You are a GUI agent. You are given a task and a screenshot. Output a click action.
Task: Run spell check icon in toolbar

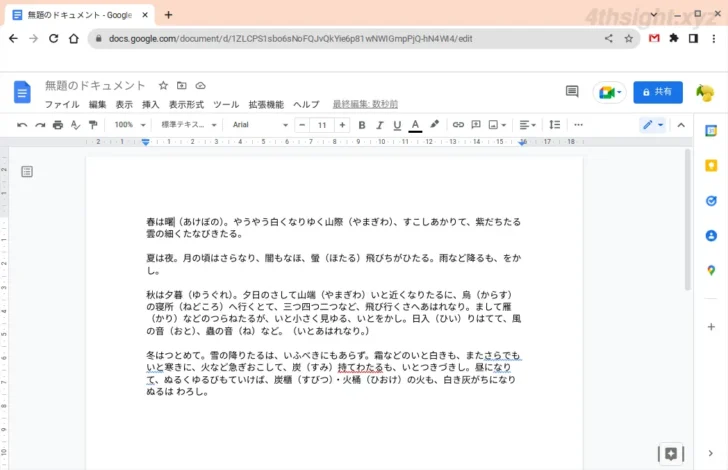tap(75, 125)
